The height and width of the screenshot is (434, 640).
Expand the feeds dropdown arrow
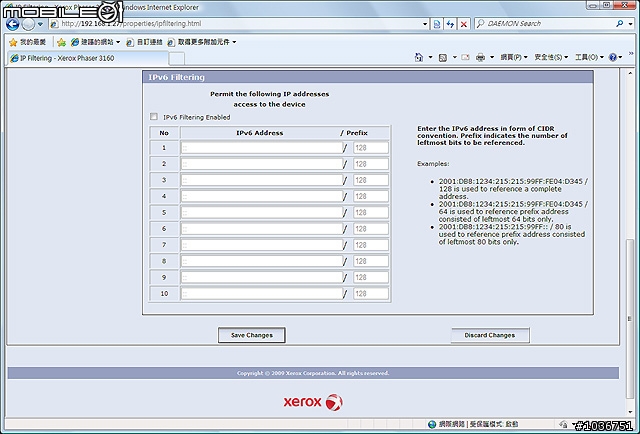coord(455,58)
